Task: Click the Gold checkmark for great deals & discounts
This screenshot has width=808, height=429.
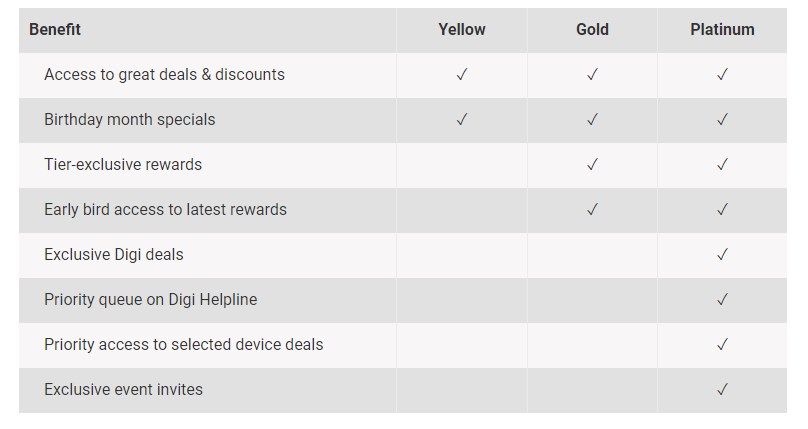Action: pyautogui.click(x=592, y=75)
